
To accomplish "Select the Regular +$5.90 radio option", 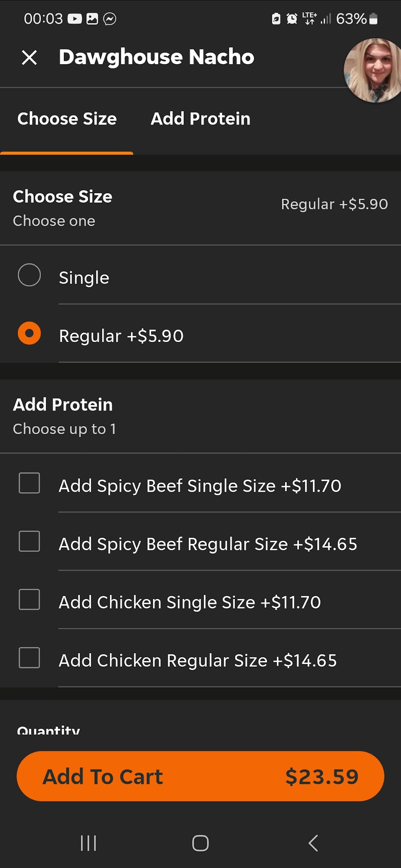I will [x=29, y=333].
